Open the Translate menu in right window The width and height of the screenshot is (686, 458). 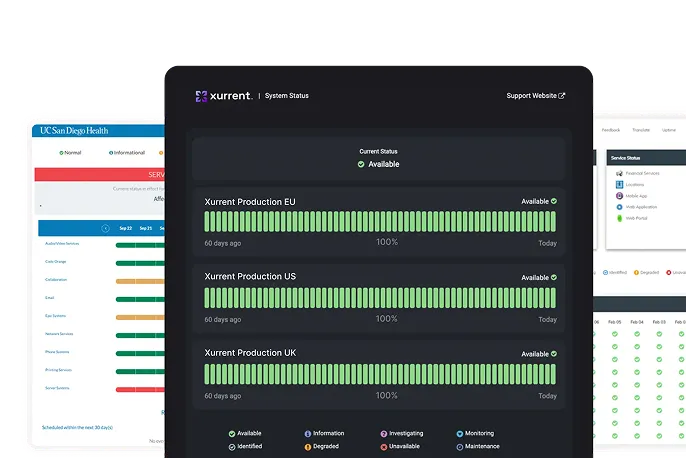click(x=641, y=130)
